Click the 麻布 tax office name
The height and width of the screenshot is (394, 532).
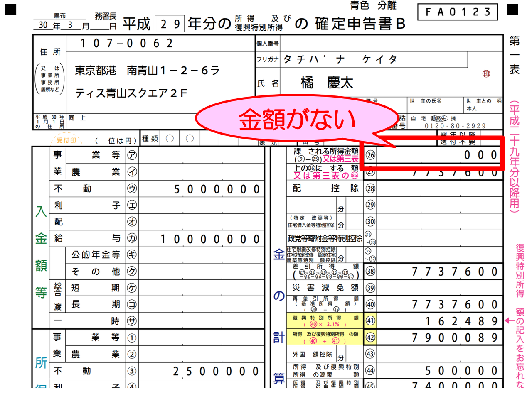(x=60, y=15)
